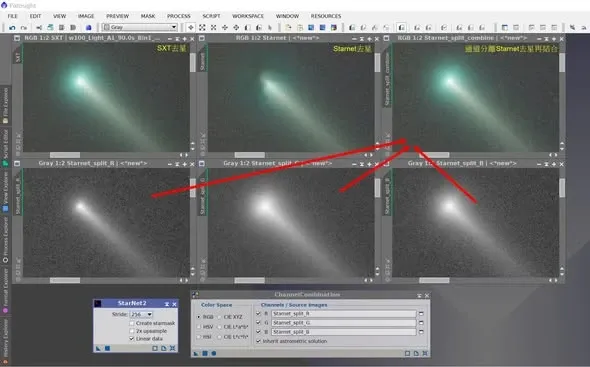Open the History Explorer sidebar tab
The width and height of the screenshot is (590, 367).
pos(5,342)
